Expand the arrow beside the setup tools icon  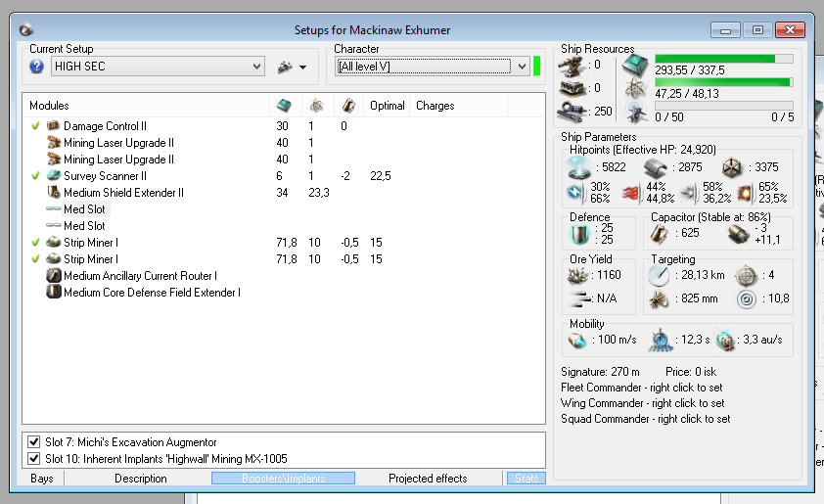[x=302, y=68]
